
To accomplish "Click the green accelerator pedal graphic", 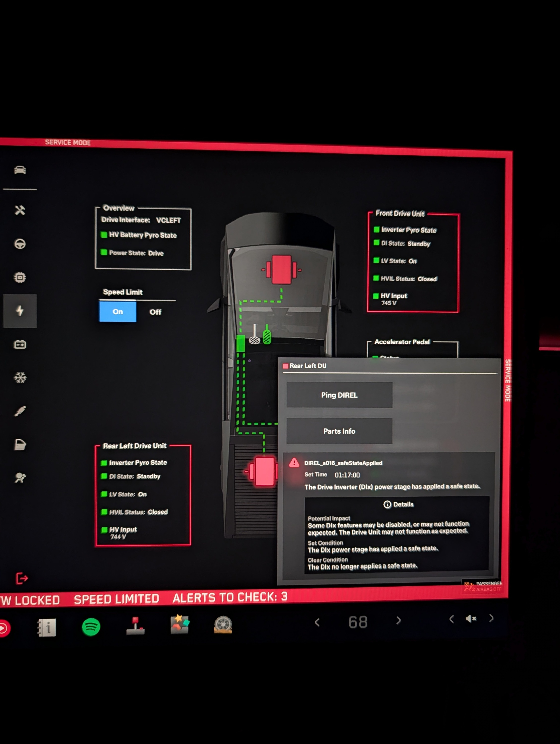I will tap(267, 334).
